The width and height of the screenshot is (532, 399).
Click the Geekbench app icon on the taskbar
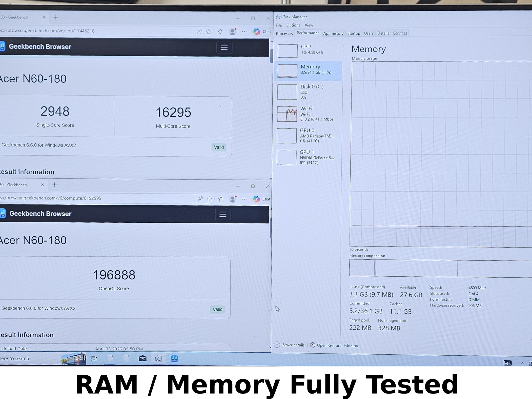[x=174, y=359]
